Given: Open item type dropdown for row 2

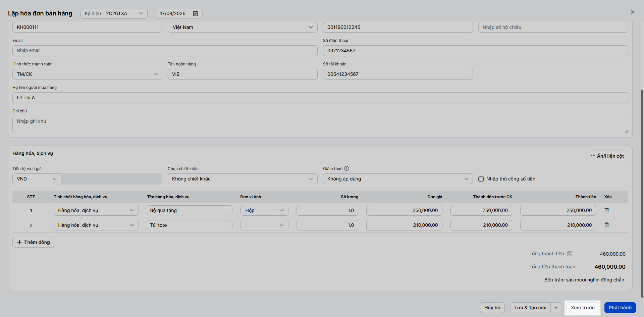Looking at the screenshot, I should pyautogui.click(x=96, y=225).
